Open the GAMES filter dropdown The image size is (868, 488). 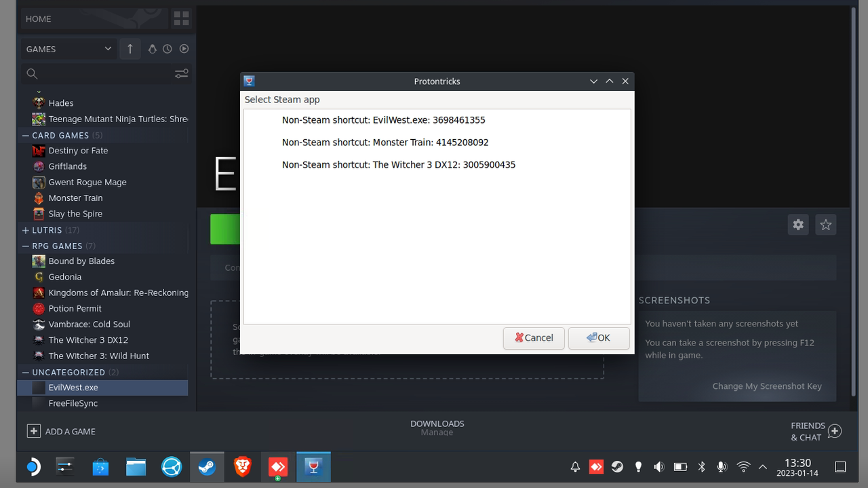(68, 49)
